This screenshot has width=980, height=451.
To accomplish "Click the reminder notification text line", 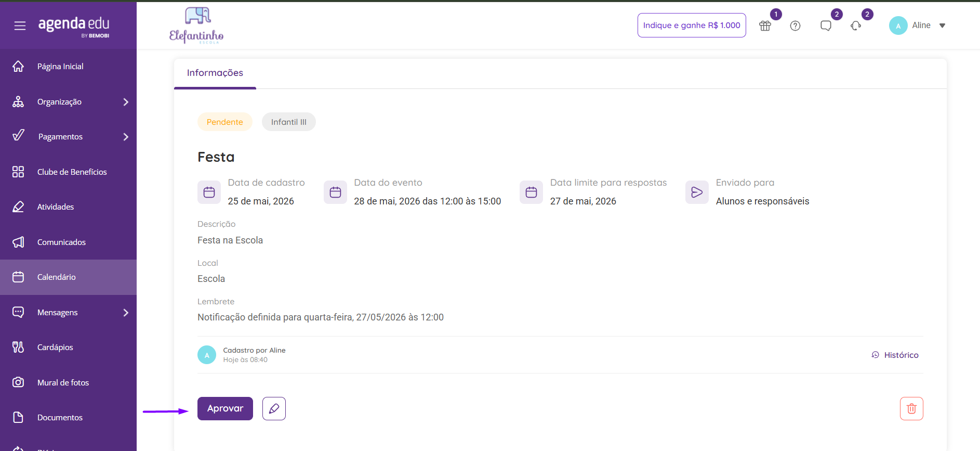I will 321,317.
